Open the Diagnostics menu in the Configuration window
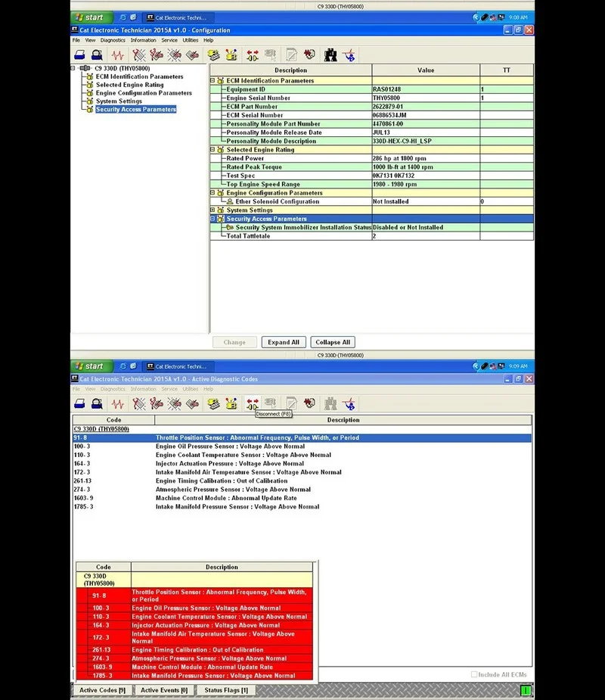This screenshot has width=605, height=700. coord(113,40)
